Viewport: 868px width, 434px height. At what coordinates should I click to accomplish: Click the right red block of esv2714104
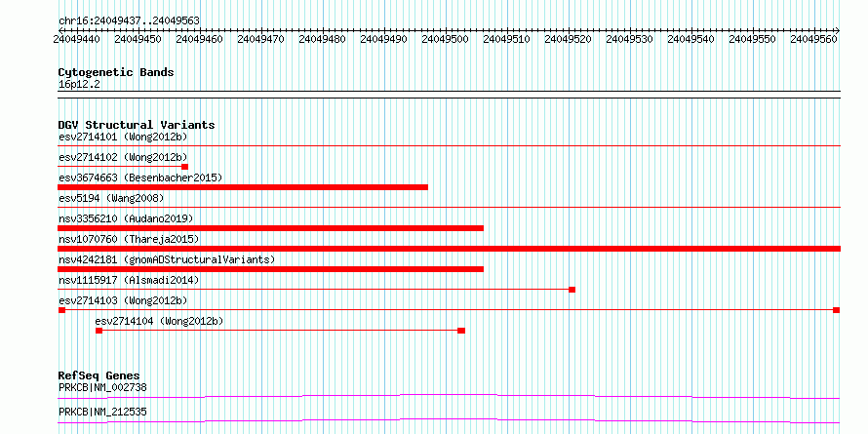pyautogui.click(x=461, y=331)
